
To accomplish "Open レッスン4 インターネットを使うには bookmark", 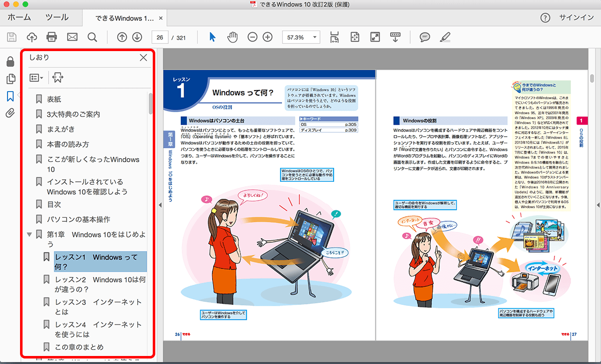I will point(99,329).
